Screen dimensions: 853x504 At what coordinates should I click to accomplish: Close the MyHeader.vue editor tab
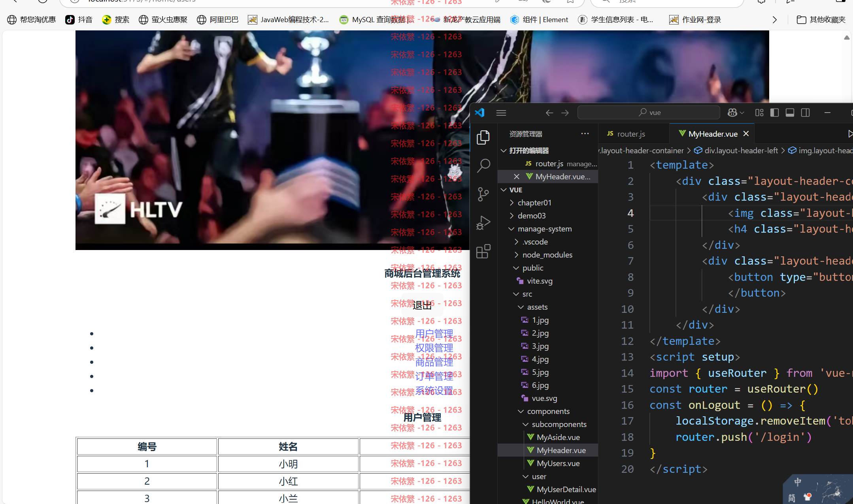point(746,134)
